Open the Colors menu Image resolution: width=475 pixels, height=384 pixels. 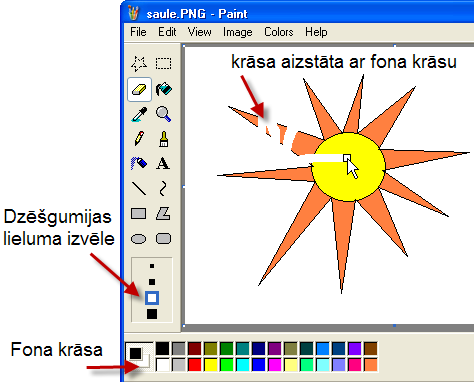coord(279,32)
